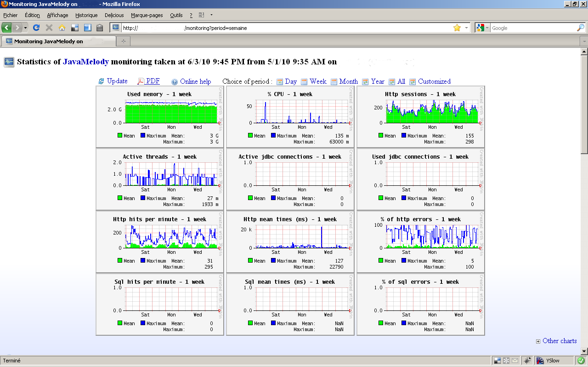Go to the Firefox home page
The height and width of the screenshot is (367, 588).
[x=62, y=28]
